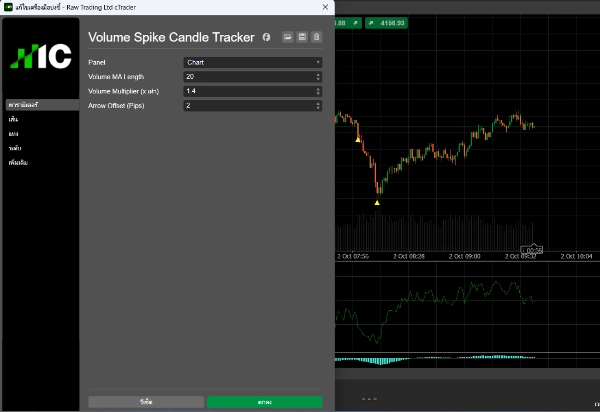
Task: Close the indicator settings dialog
Action: [x=325, y=7]
